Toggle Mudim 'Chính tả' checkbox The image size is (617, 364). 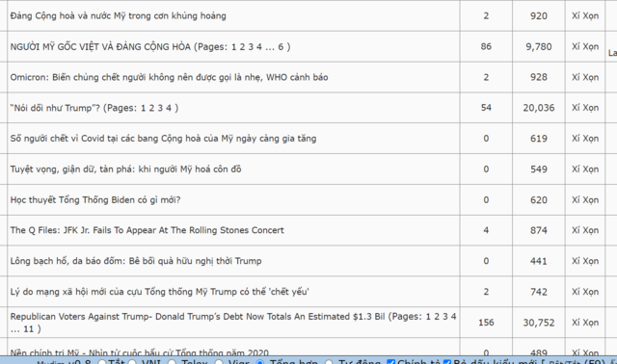[390, 362]
